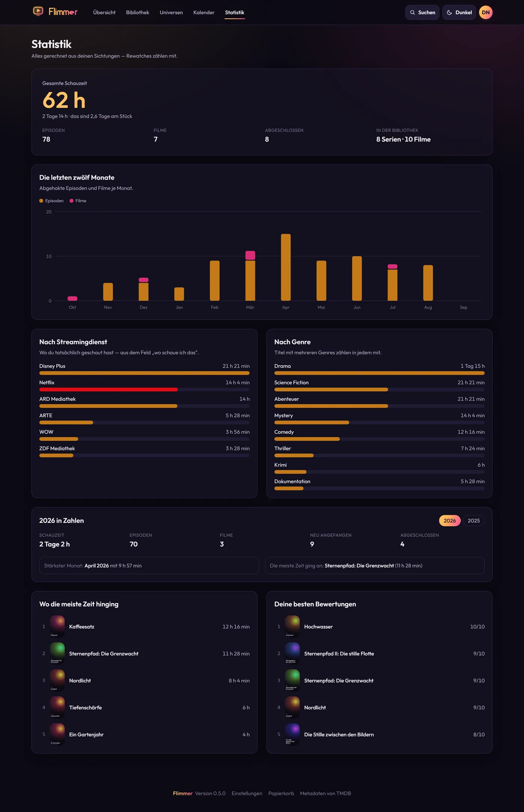Click the Netflix red progress bar
The image size is (524, 812).
[109, 390]
